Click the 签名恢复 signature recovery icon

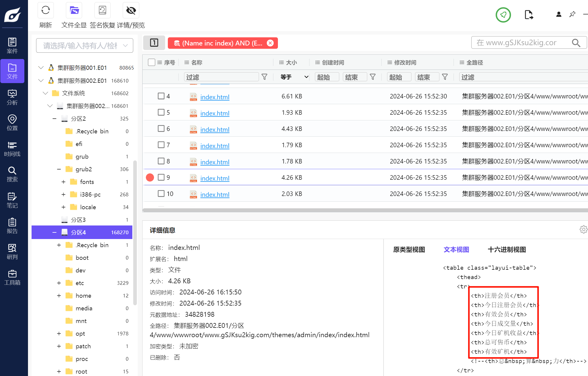click(102, 11)
